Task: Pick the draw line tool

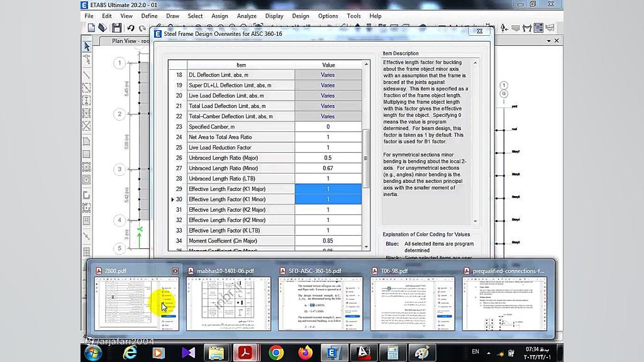Action: pyautogui.click(x=87, y=75)
